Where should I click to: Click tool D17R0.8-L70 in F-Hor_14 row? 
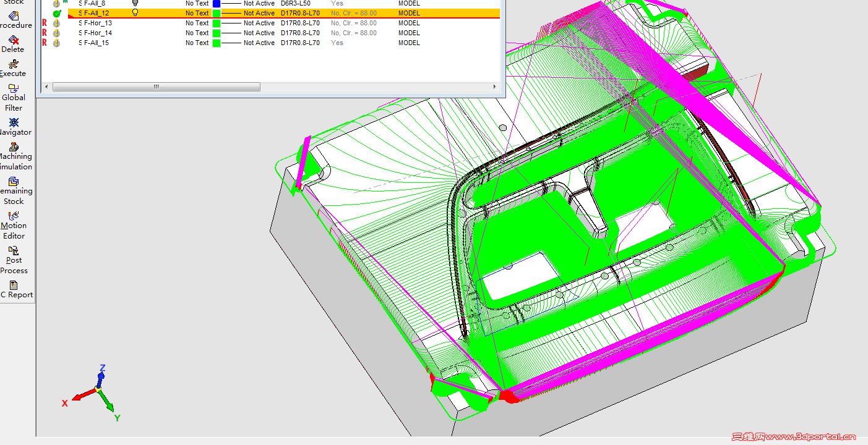click(x=301, y=33)
